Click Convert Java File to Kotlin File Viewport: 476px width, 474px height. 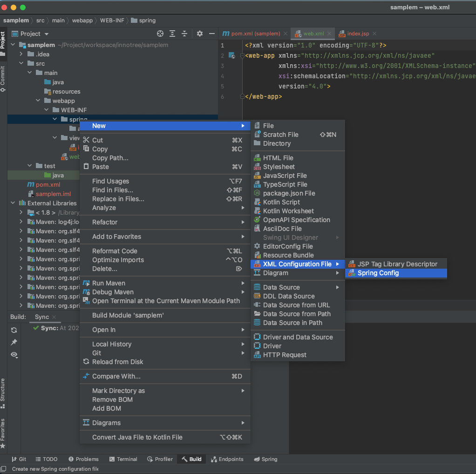(x=165, y=437)
